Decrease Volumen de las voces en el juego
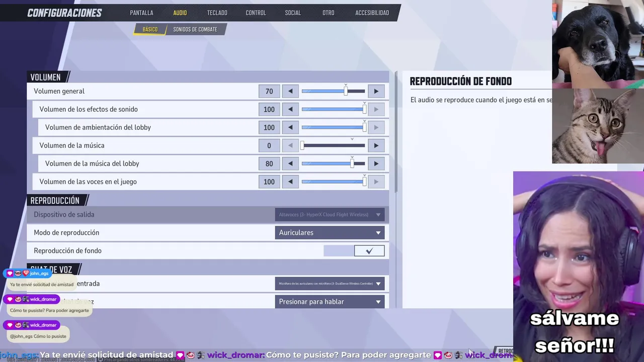The height and width of the screenshot is (362, 644). pyautogui.click(x=290, y=182)
